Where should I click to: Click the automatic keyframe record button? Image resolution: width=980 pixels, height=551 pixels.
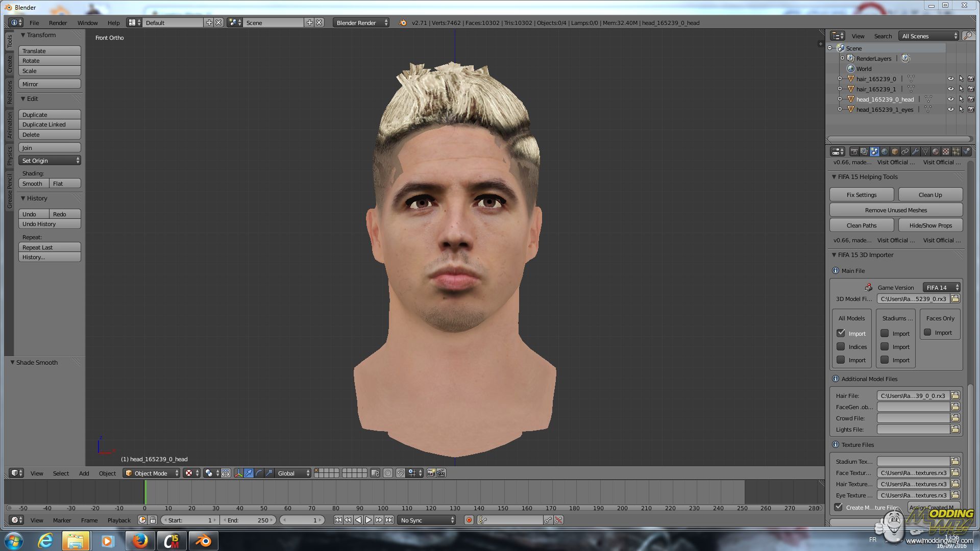(469, 520)
